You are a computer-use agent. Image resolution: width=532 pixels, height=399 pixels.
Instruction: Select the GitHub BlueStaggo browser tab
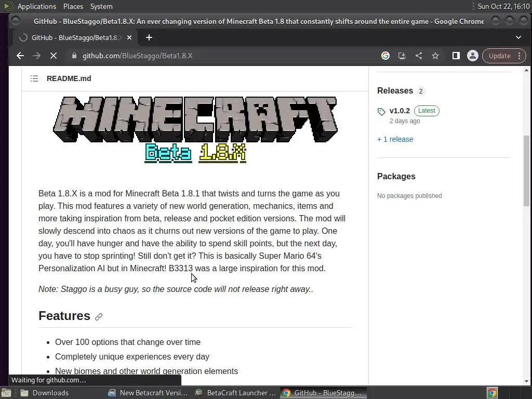click(74, 37)
